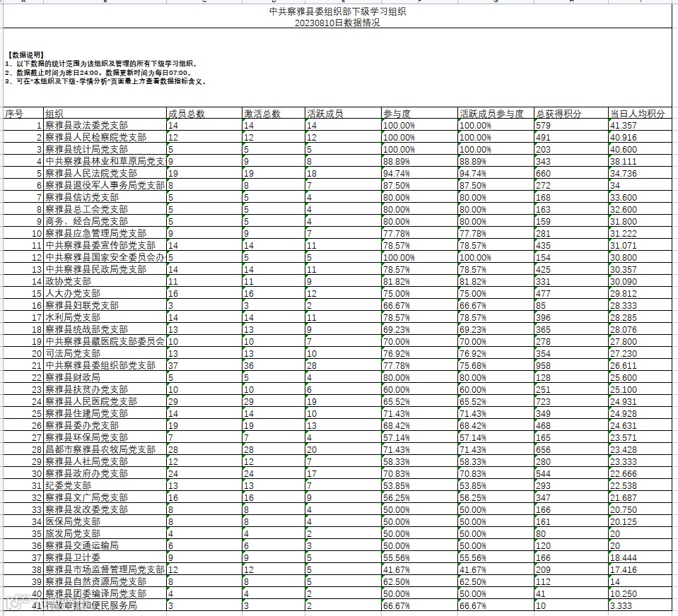Click the 参与度 header cell
The height and width of the screenshot is (616, 678).
(x=419, y=114)
